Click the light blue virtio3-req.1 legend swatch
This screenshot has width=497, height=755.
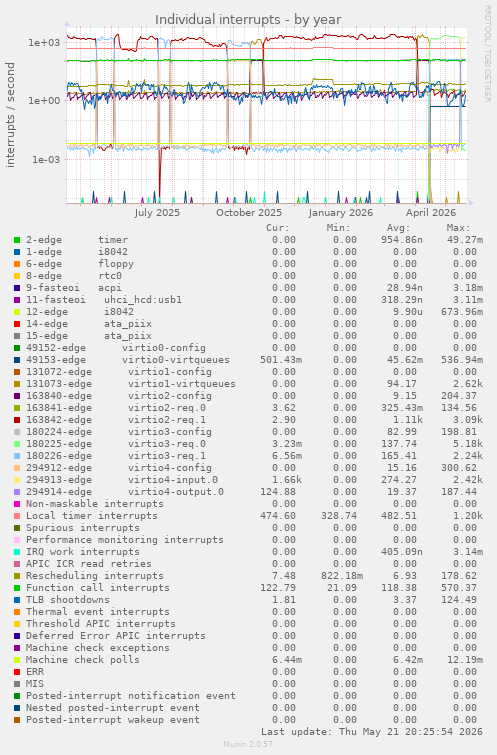coord(17,456)
